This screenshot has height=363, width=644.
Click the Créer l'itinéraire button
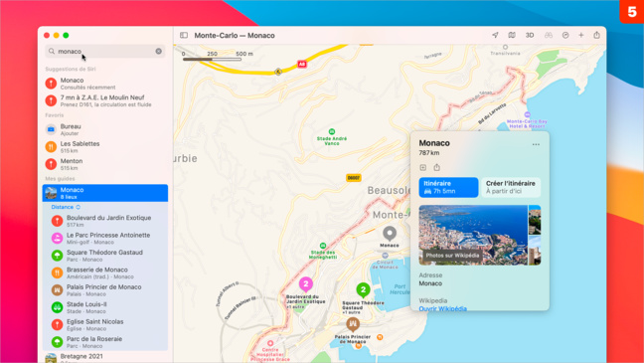tap(511, 187)
